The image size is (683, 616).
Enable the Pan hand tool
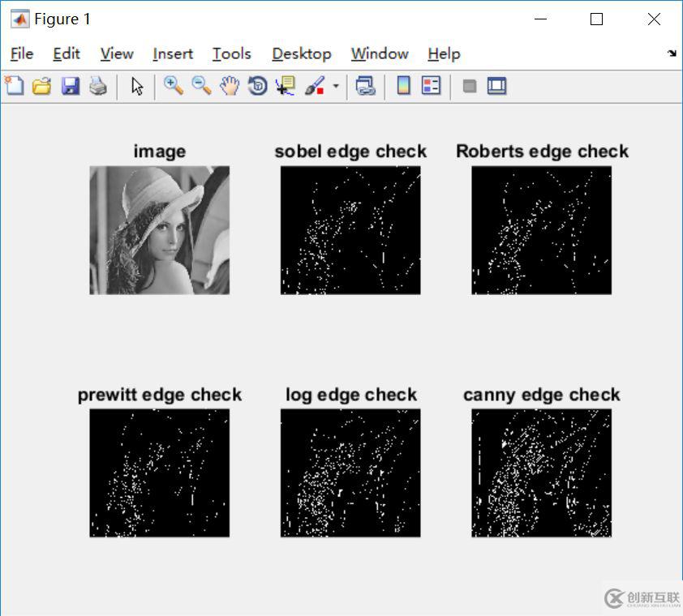(230, 85)
